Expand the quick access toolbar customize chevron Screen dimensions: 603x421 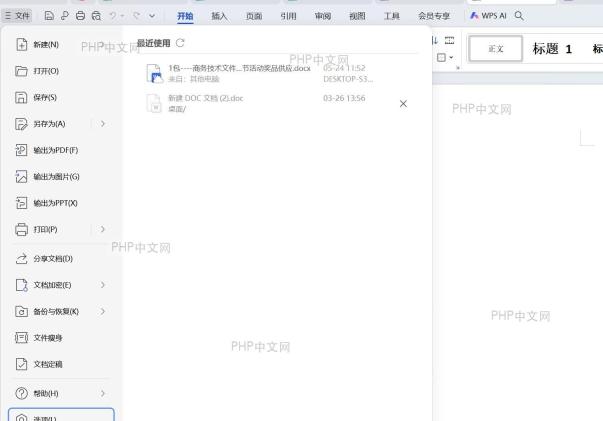[x=152, y=16]
